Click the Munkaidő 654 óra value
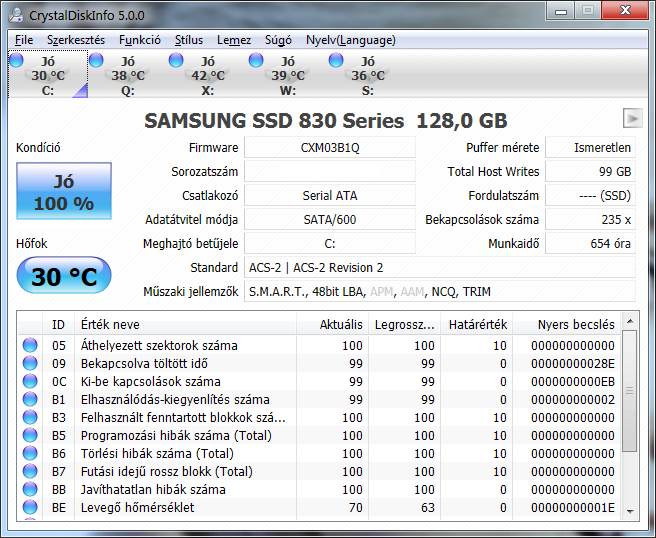 point(590,243)
